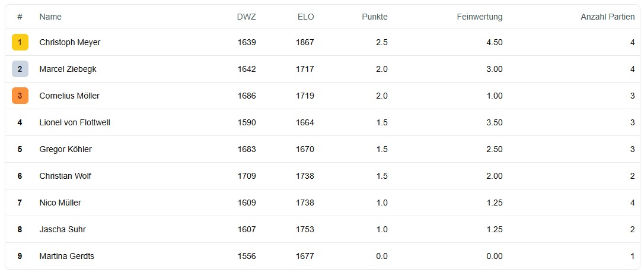The height and width of the screenshot is (275, 644).
Task: Click on Lionel von Flottwell
Action: tap(75, 122)
